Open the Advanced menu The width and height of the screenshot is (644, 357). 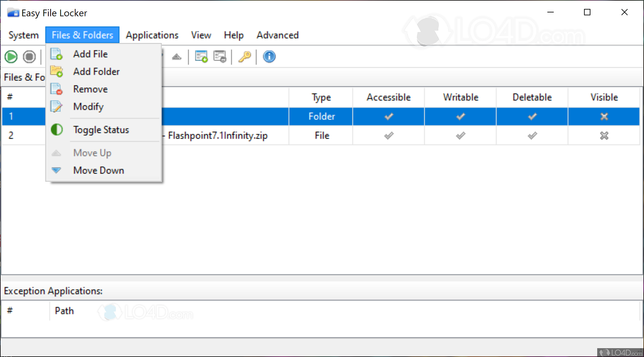click(x=277, y=35)
